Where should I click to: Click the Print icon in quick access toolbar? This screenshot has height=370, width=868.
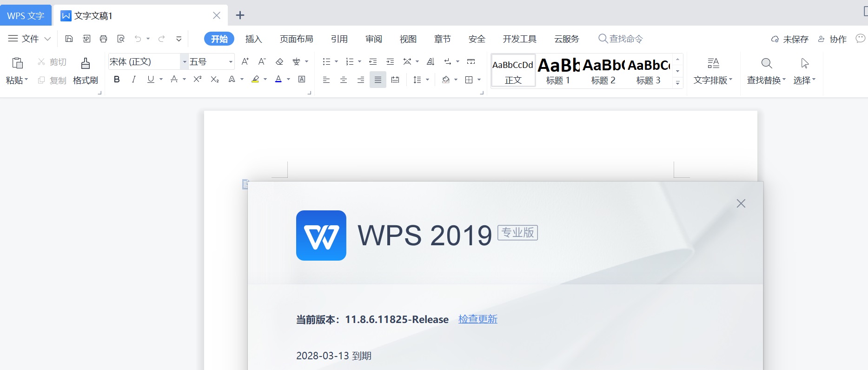coord(103,39)
